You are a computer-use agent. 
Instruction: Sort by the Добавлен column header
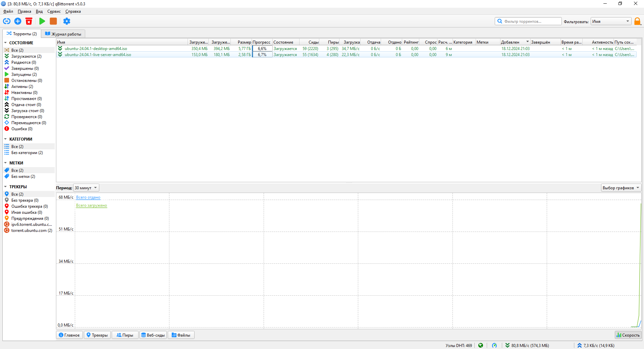coord(515,42)
